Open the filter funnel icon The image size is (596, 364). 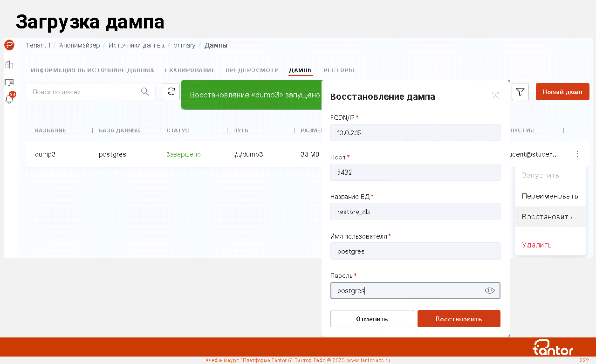[520, 92]
